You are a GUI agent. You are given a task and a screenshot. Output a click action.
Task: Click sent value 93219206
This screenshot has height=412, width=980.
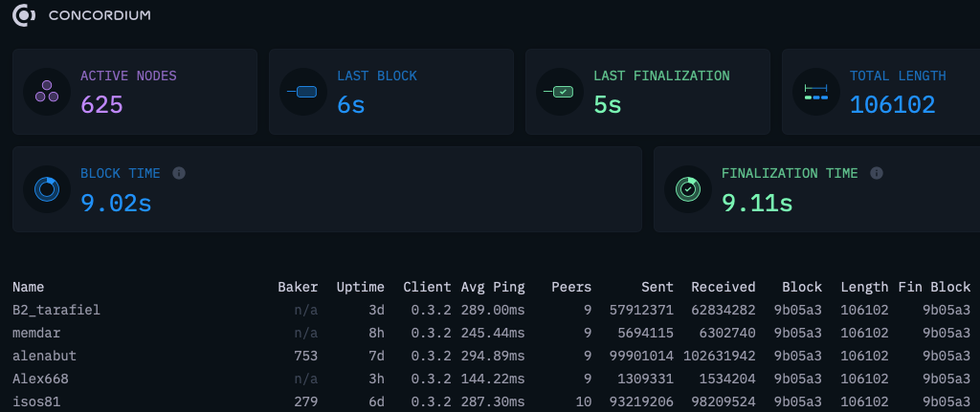pos(641,402)
